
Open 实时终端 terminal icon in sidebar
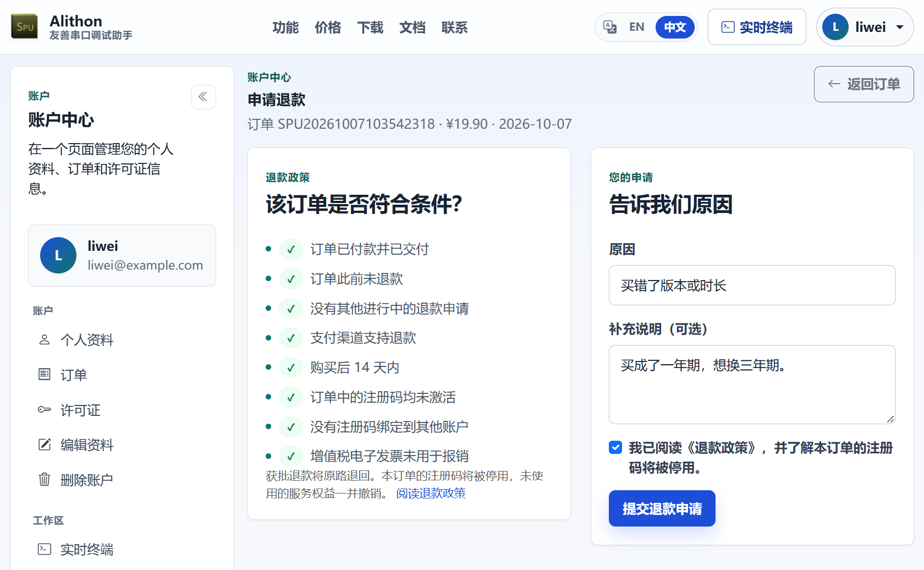point(45,549)
